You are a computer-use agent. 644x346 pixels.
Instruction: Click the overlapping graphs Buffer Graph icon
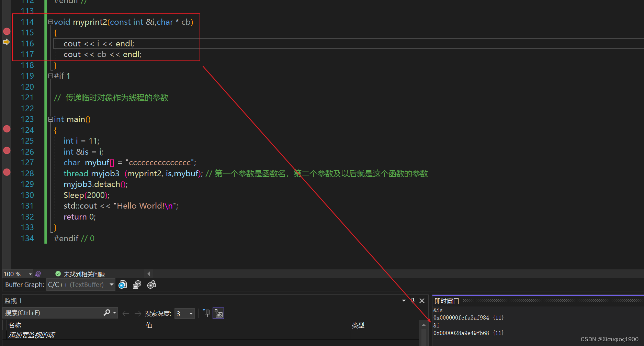137,284
